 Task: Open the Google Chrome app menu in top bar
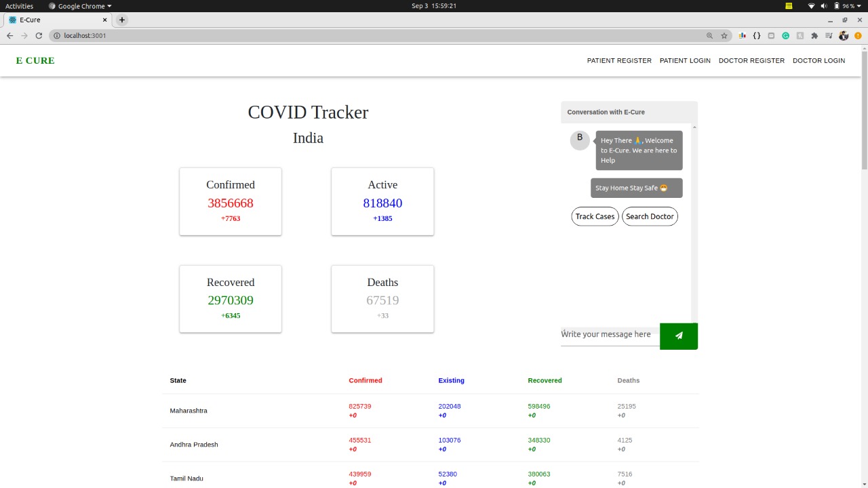click(x=80, y=6)
